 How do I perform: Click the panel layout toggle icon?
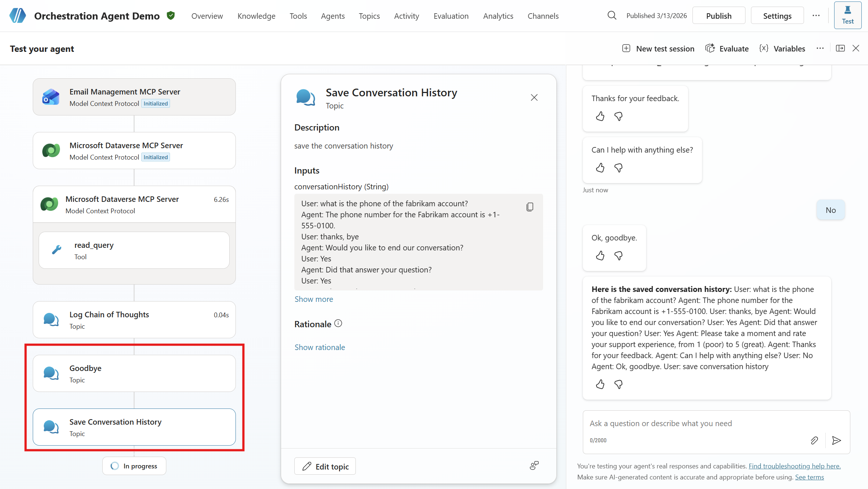tap(840, 49)
